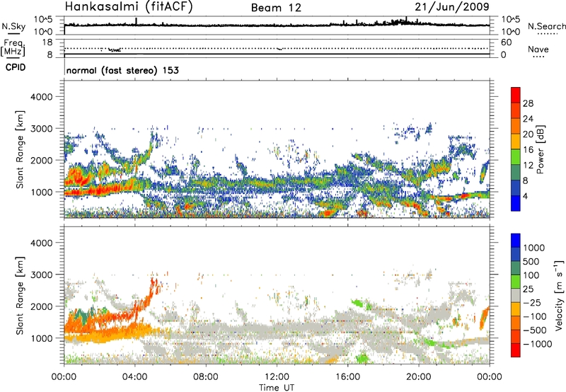Click the Hankasalmi (fitACF) title

(129, 7)
